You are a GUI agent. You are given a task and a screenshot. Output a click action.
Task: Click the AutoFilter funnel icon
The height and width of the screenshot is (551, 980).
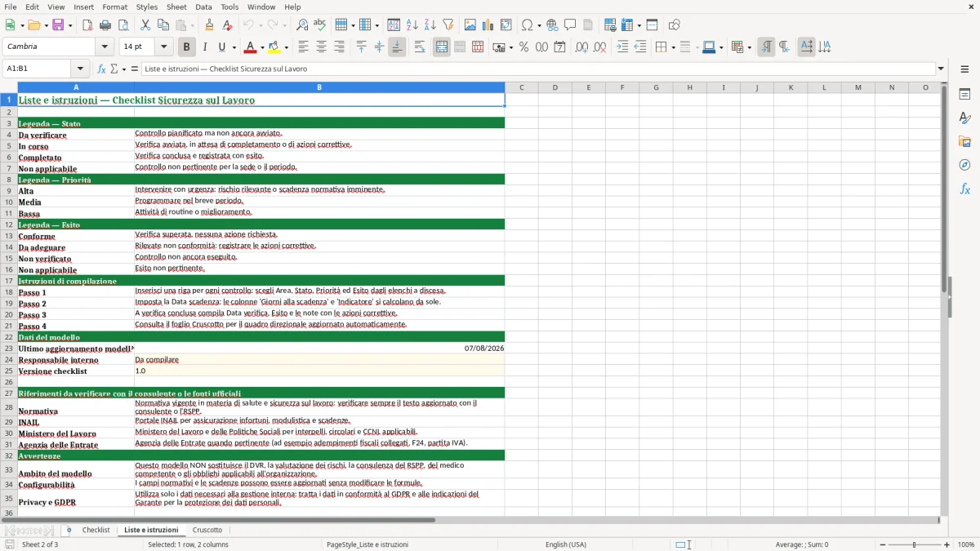click(448, 25)
